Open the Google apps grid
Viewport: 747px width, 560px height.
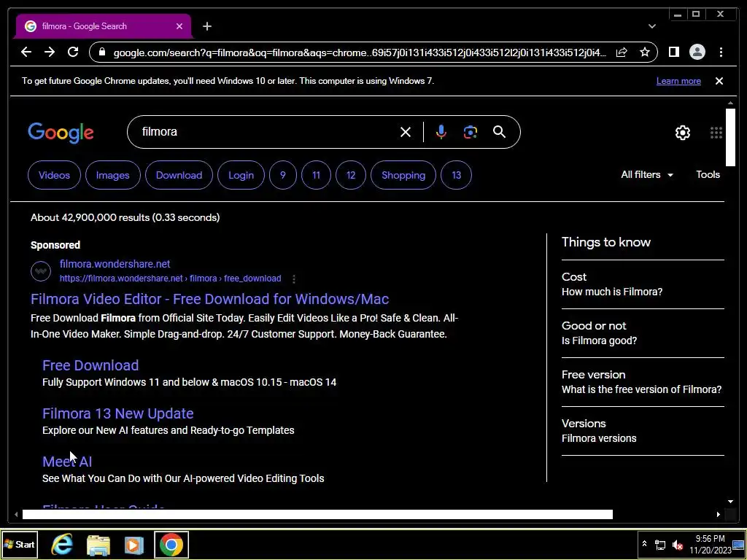coord(716,133)
